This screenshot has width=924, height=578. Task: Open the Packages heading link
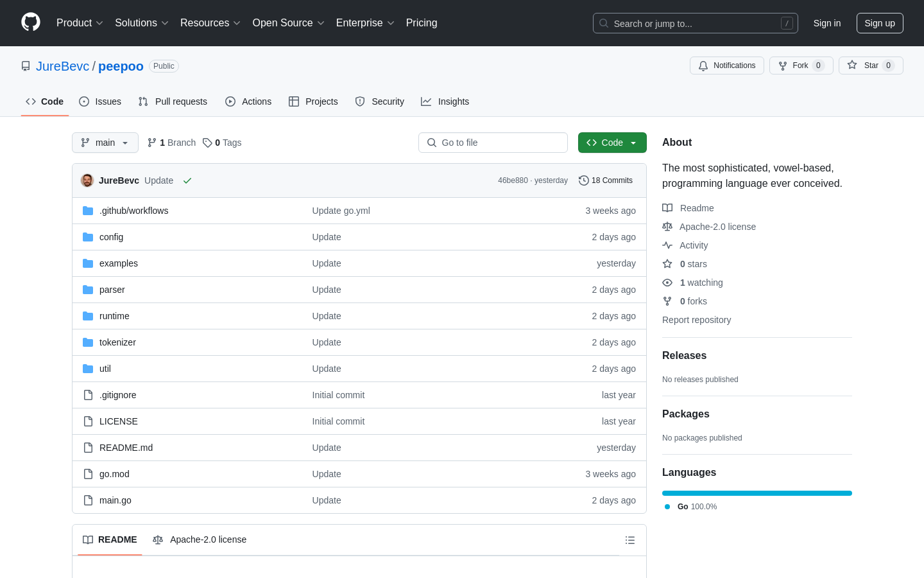coord(686,414)
